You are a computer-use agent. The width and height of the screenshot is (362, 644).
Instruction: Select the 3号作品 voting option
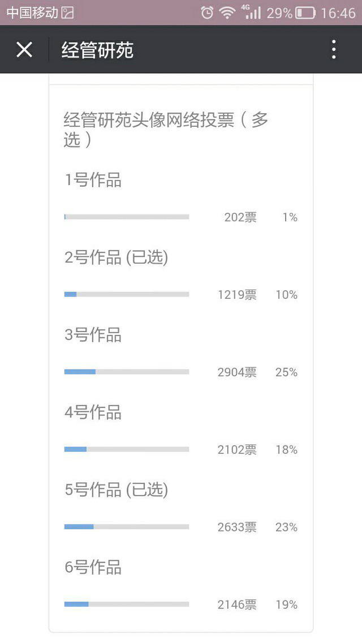tap(93, 335)
